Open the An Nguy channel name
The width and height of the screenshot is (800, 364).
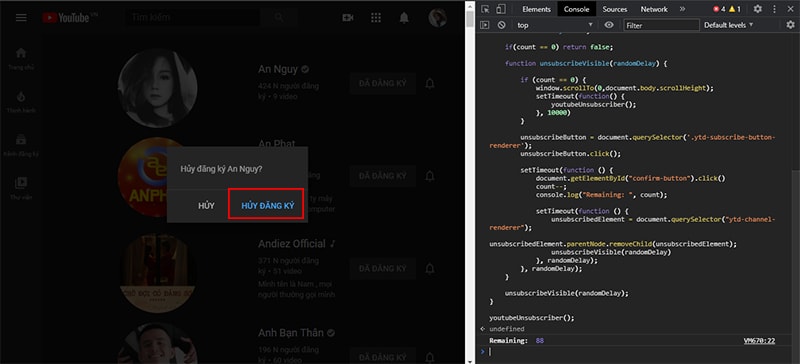click(279, 69)
